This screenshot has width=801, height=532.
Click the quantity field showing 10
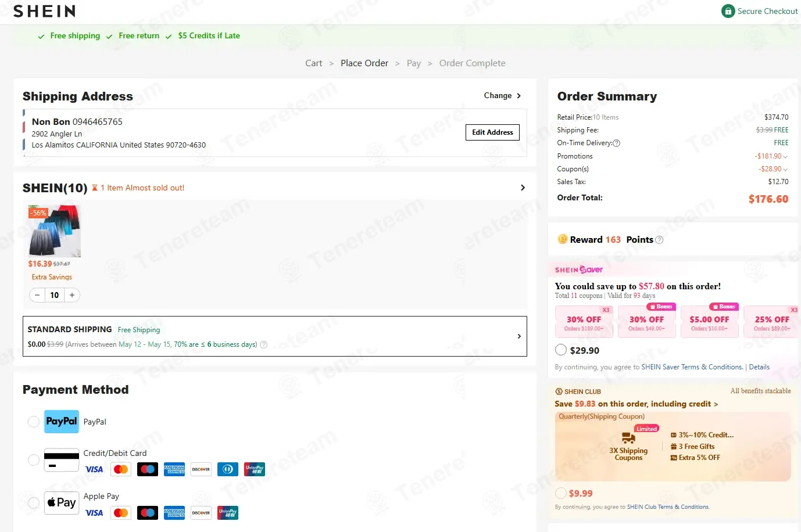coord(55,295)
